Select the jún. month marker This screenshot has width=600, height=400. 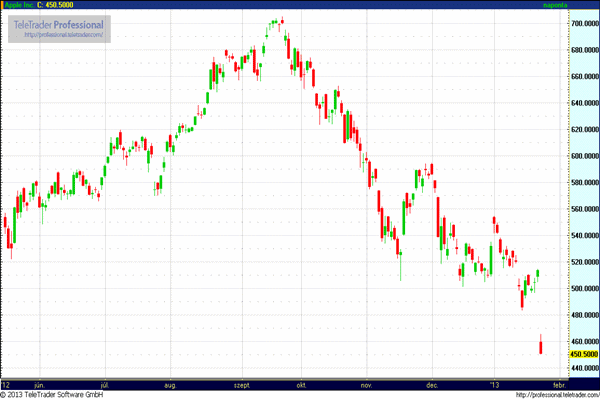click(40, 383)
